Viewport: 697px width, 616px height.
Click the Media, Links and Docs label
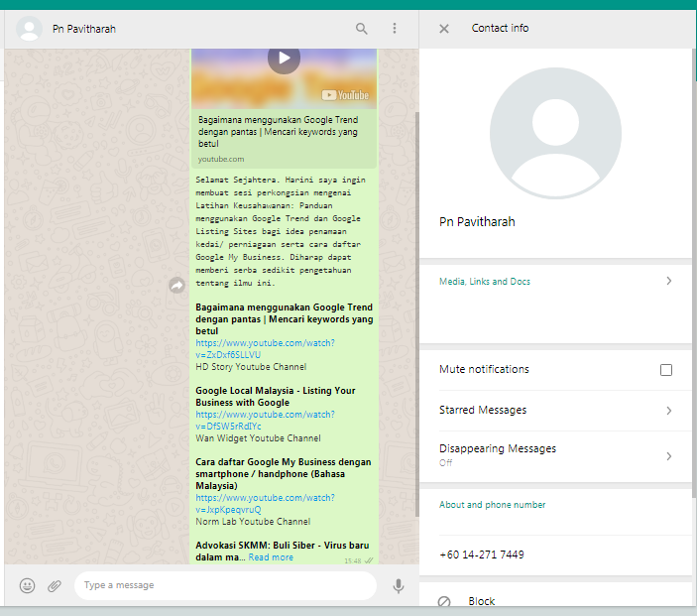click(485, 281)
